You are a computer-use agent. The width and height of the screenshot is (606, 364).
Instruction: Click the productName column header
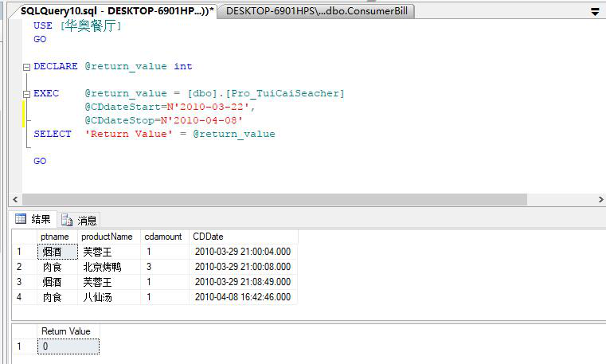click(x=109, y=237)
